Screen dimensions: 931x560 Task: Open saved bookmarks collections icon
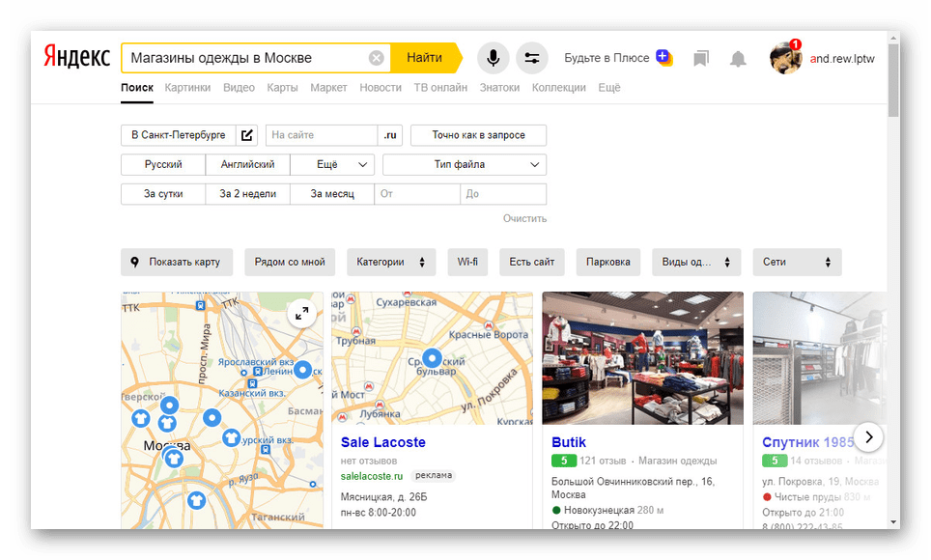coord(701,58)
